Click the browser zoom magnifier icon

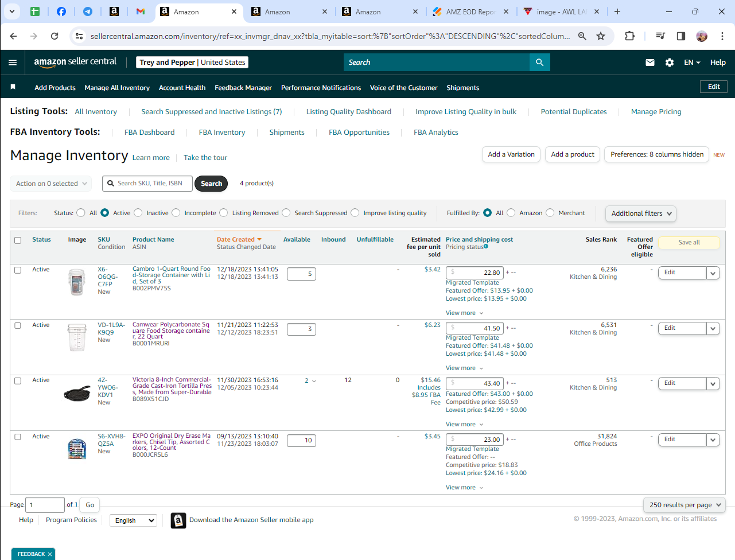[582, 36]
